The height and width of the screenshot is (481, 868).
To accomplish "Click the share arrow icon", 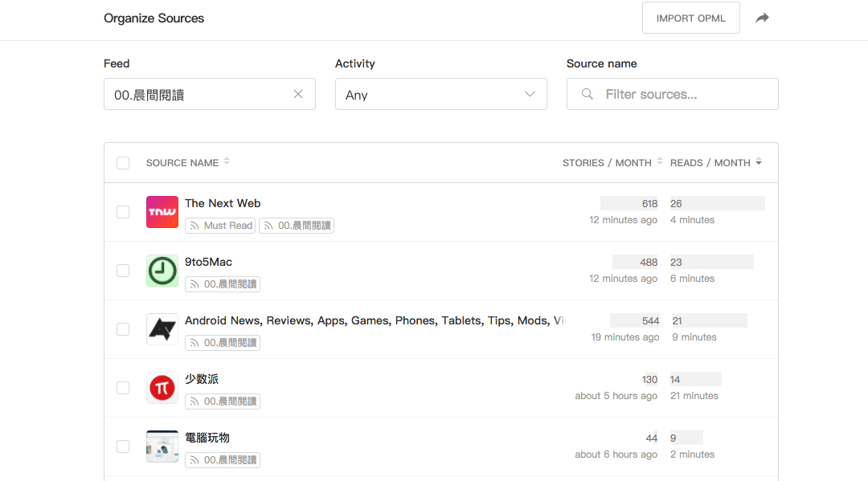I will [762, 18].
